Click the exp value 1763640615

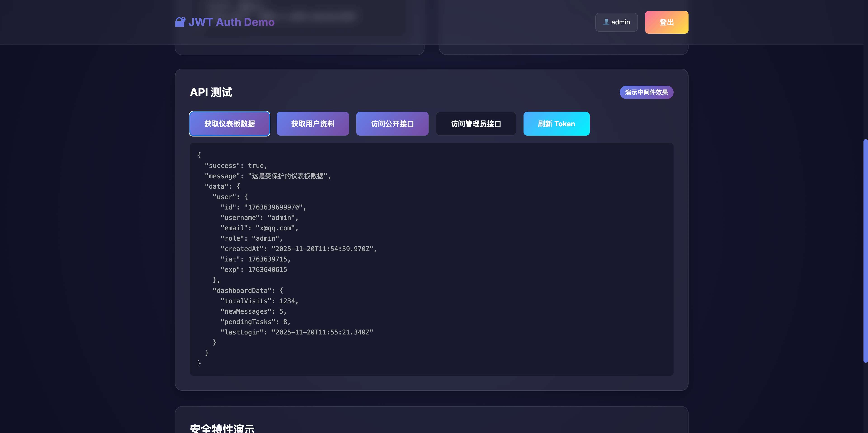267,270
